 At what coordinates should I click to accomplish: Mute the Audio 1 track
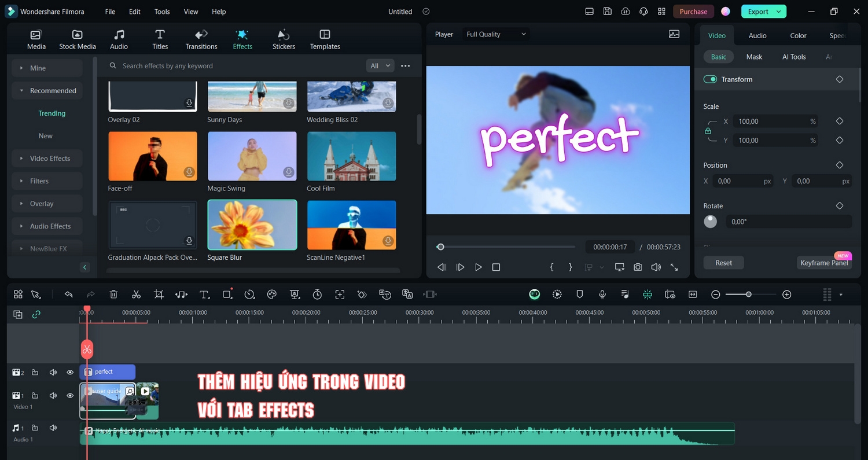click(x=53, y=428)
